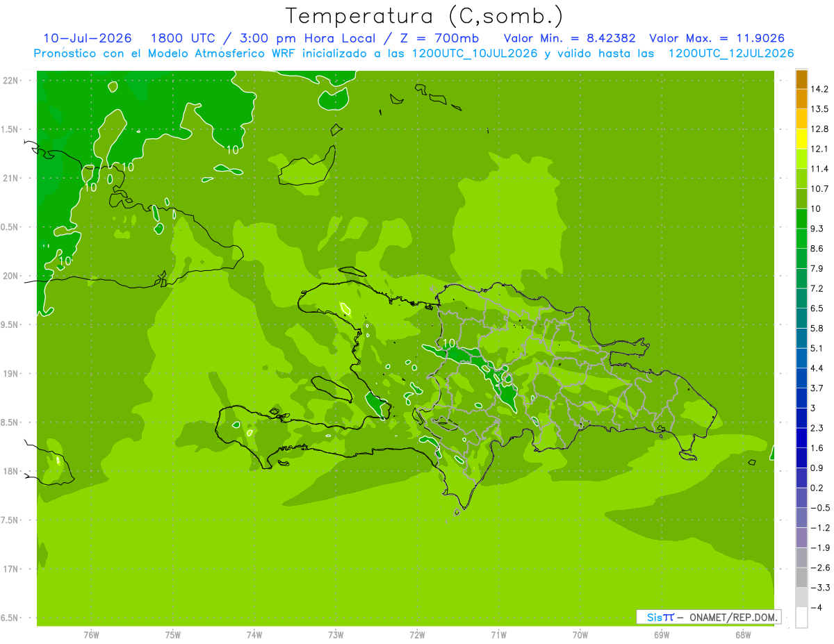Click 'Valor Min. = 8.42382' text
This screenshot has width=834, height=644.
click(x=569, y=38)
